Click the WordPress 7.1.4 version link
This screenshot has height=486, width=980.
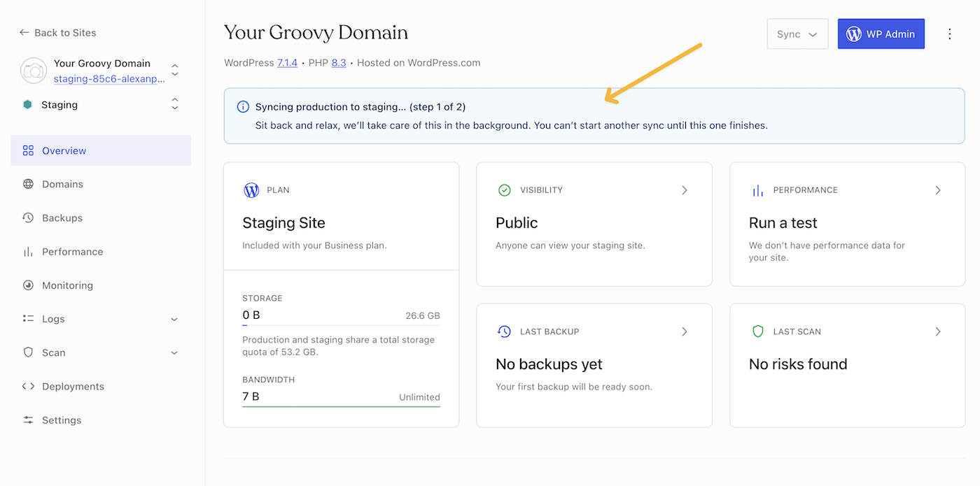tap(288, 63)
